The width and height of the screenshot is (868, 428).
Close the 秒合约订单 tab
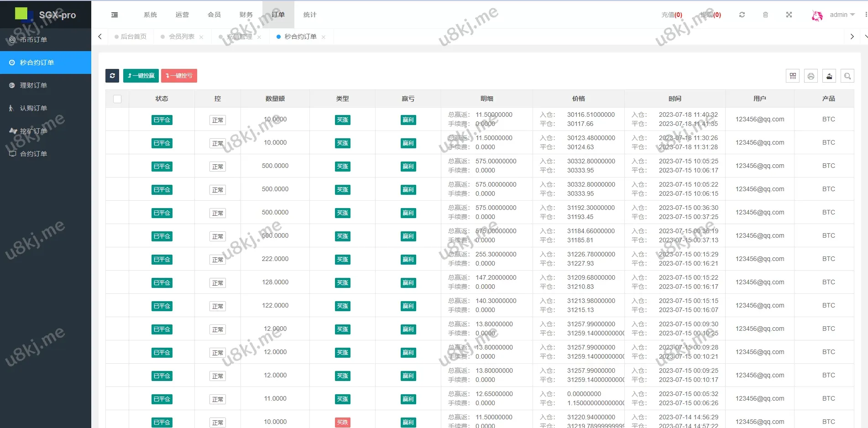[x=324, y=37]
